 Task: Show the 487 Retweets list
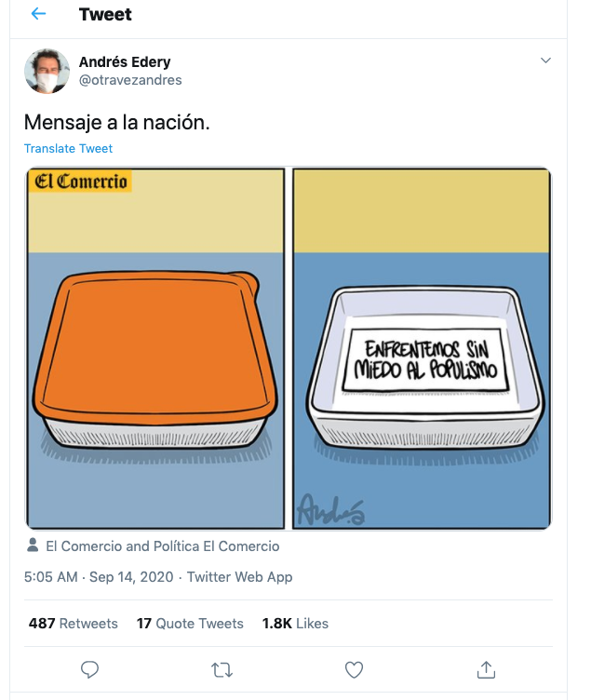pyautogui.click(x=74, y=624)
